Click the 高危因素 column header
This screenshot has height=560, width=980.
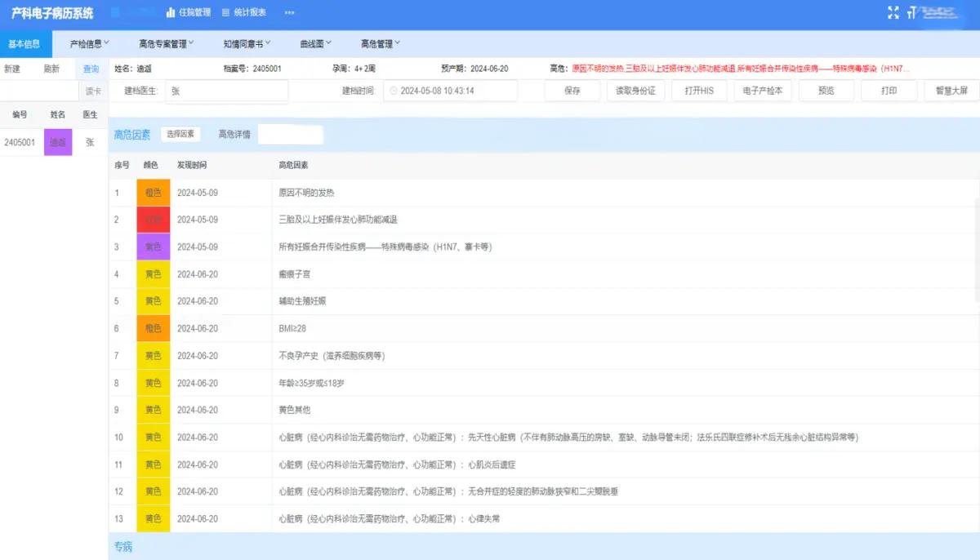point(293,166)
